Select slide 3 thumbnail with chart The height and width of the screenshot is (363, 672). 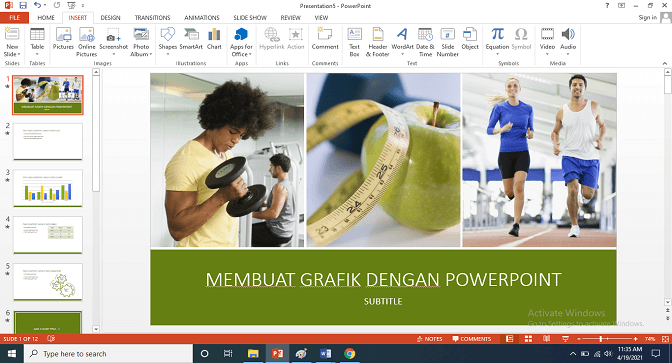click(x=48, y=188)
